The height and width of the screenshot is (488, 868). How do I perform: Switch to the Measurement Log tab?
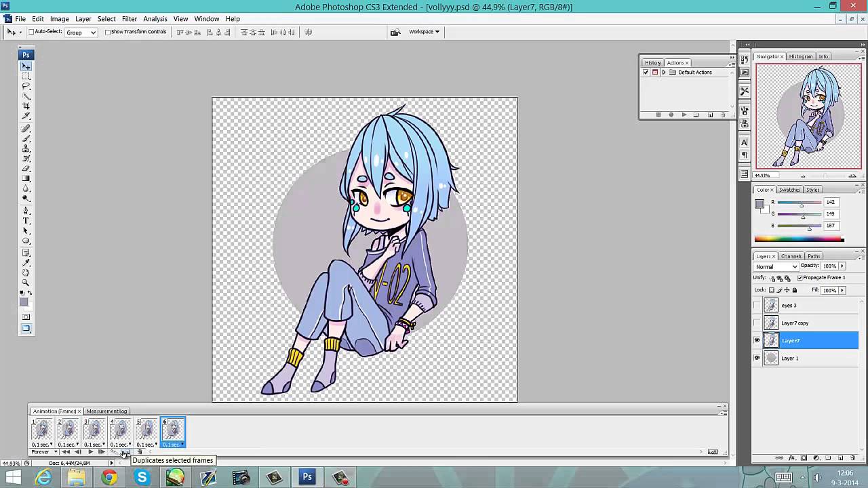click(x=106, y=411)
